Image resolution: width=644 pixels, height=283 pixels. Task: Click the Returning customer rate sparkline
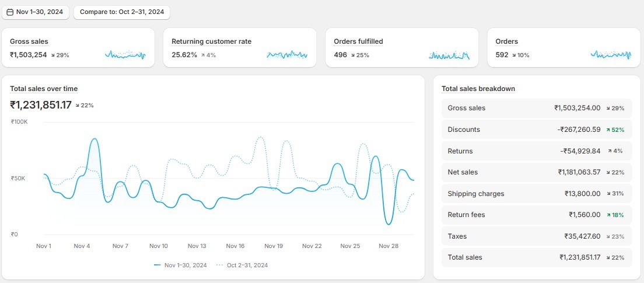click(287, 55)
